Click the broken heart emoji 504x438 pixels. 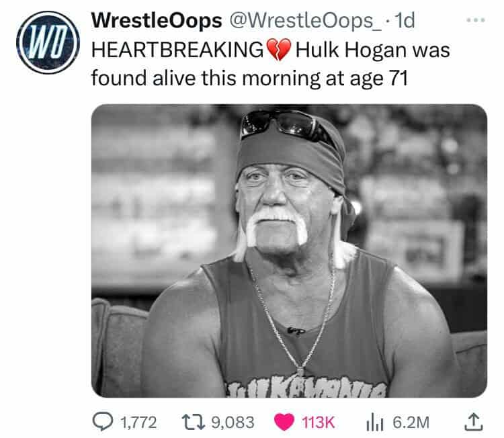point(279,50)
